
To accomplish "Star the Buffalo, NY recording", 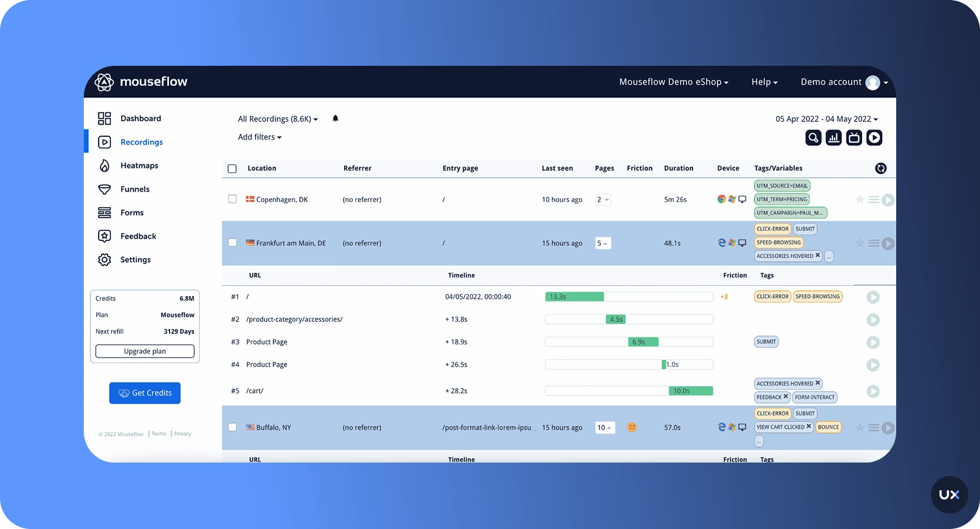I will point(859,427).
